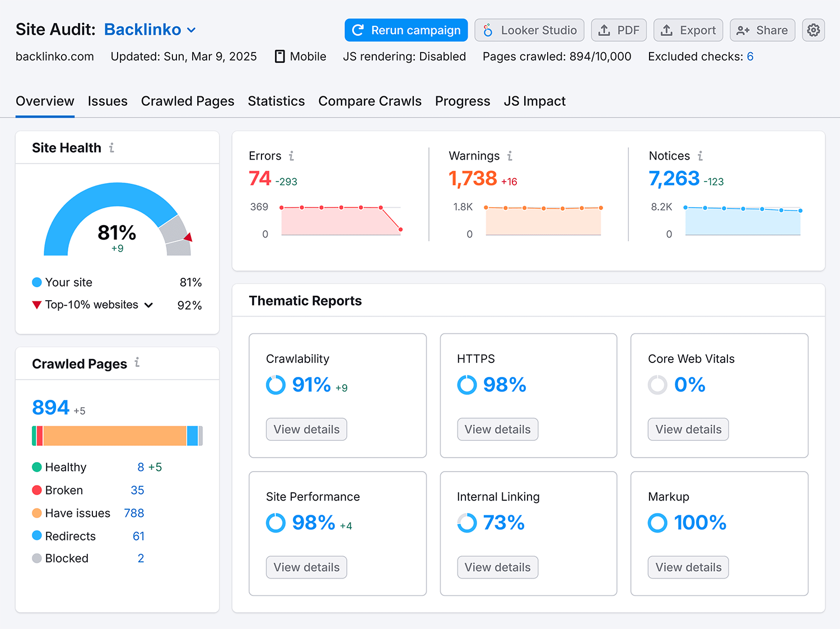Click the Internal Linking donut chart icon

pyautogui.click(x=467, y=523)
